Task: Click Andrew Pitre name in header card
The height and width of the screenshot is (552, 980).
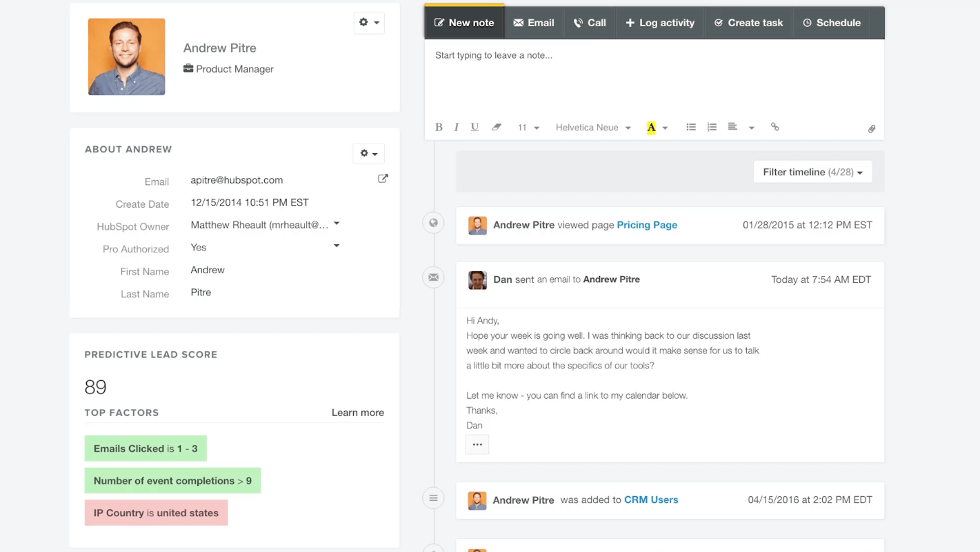Action: click(219, 48)
